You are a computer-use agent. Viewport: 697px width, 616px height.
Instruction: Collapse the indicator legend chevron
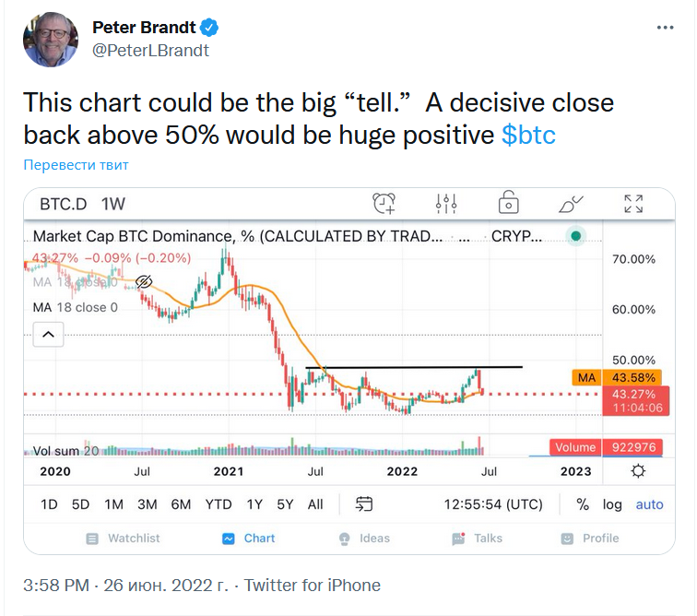49,335
